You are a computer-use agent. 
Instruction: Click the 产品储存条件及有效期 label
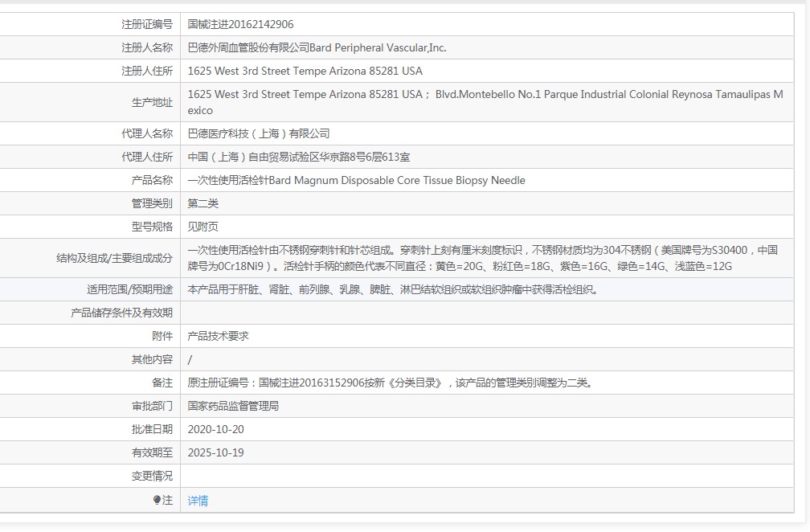pos(121,313)
